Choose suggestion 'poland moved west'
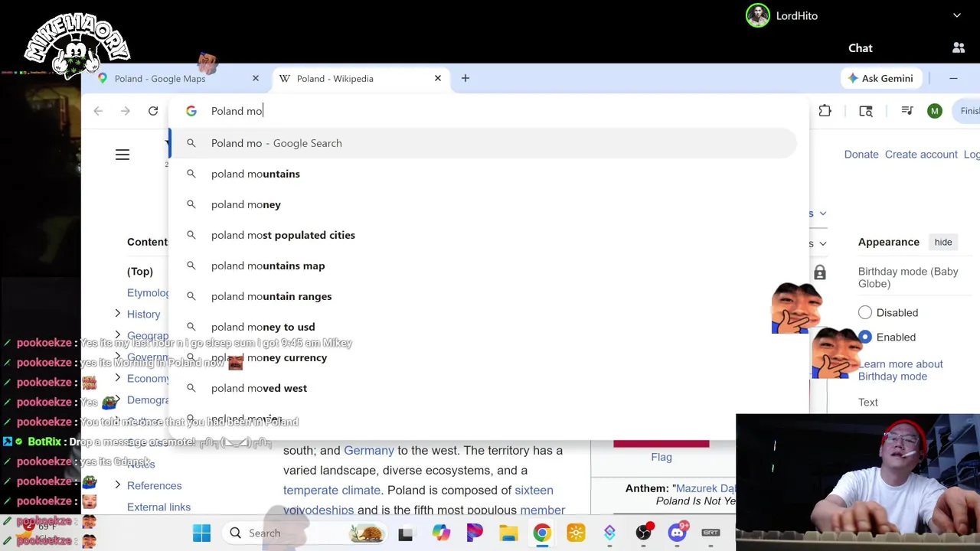Viewport: 980px width, 551px height. tap(482, 388)
